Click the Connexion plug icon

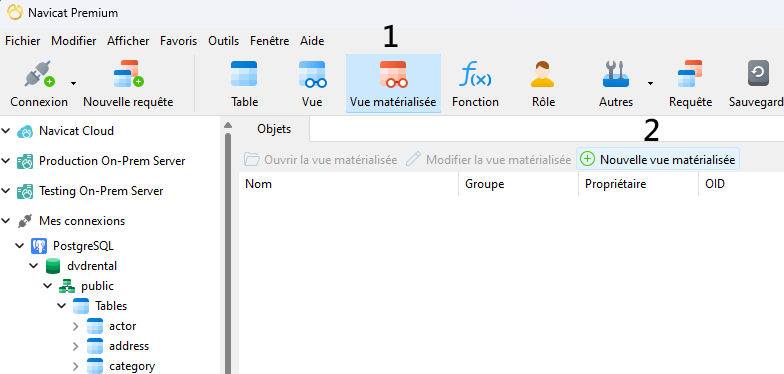coord(40,74)
